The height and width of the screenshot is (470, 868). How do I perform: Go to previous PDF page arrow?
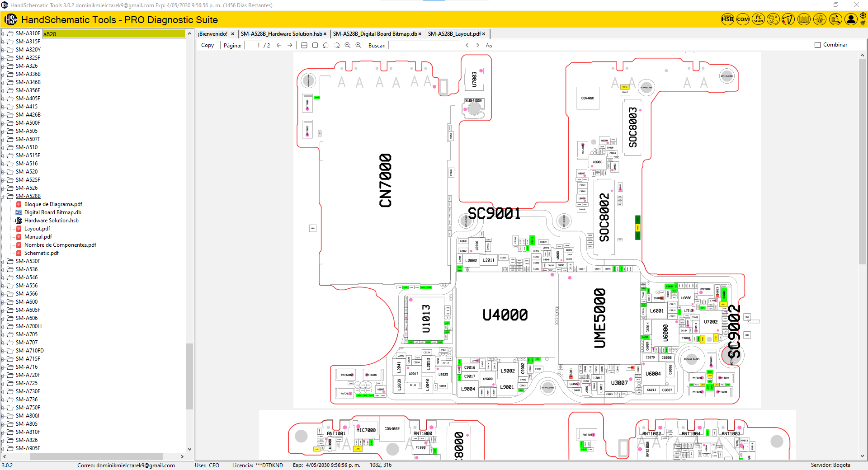pos(279,45)
